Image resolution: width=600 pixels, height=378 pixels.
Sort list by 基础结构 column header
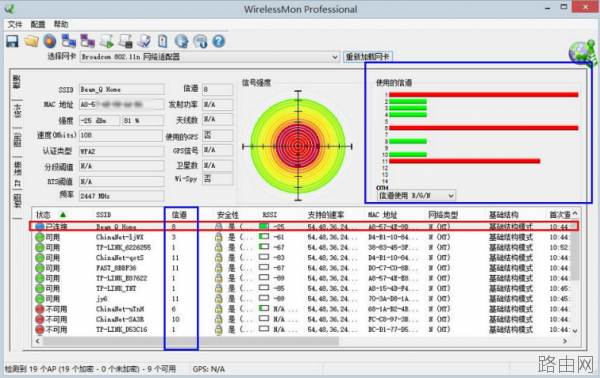click(x=504, y=215)
